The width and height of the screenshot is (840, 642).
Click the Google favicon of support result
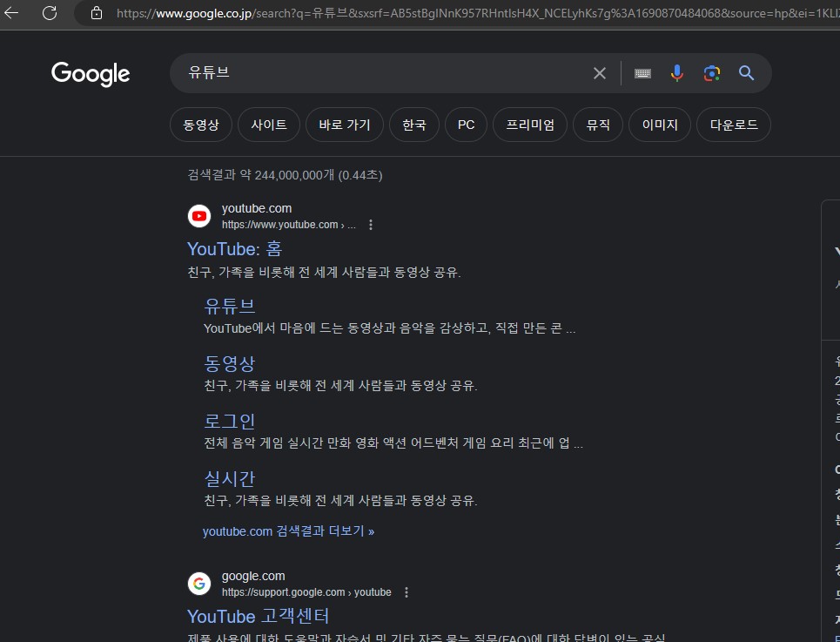point(199,584)
